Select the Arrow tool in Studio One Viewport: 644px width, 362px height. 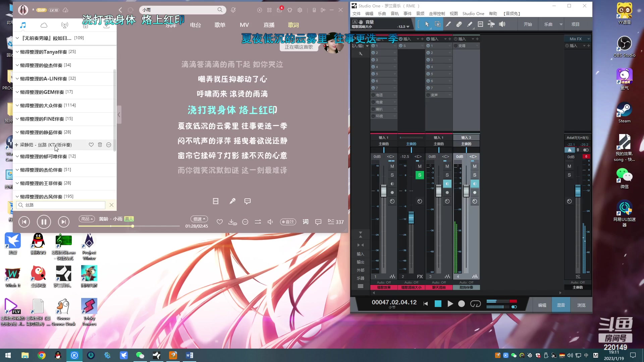pyautogui.click(x=427, y=24)
